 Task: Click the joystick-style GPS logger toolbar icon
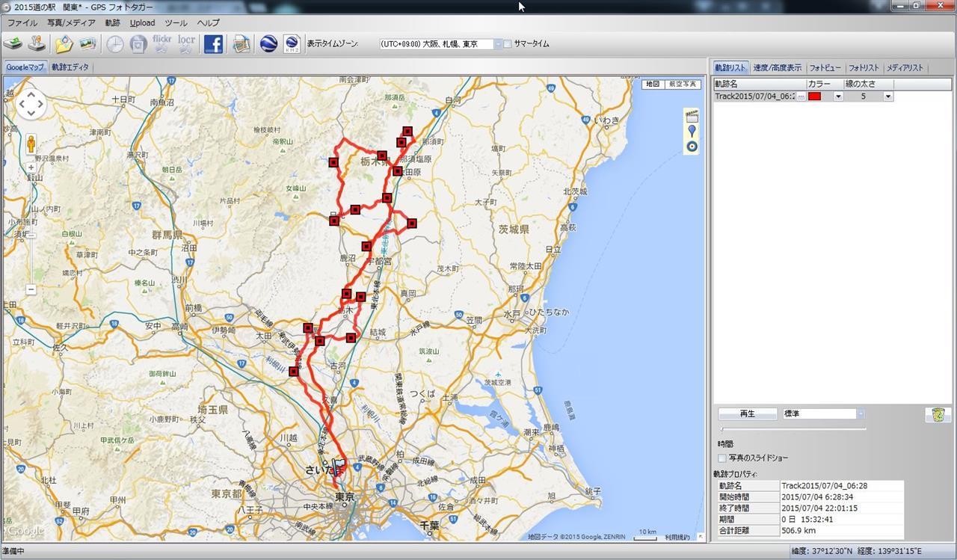coord(36,44)
